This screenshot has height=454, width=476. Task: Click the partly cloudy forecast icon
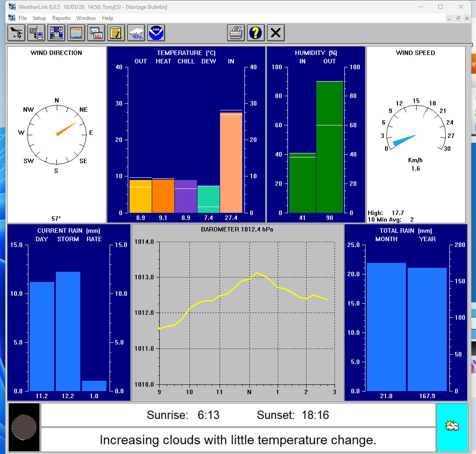(x=452, y=427)
